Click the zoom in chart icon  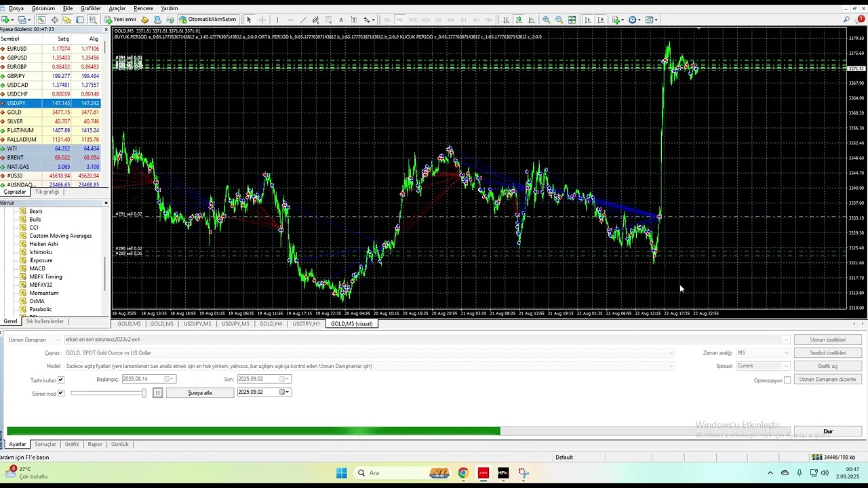click(x=547, y=20)
